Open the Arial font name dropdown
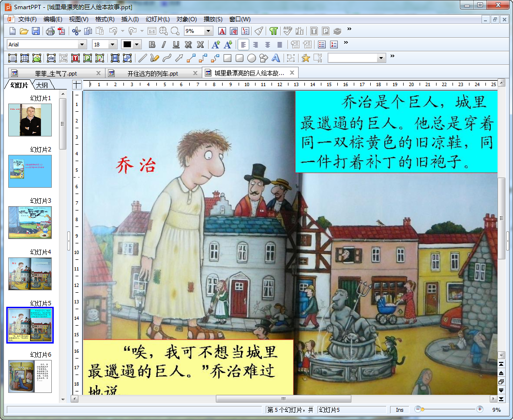The height and width of the screenshot is (420, 513). 82,45
